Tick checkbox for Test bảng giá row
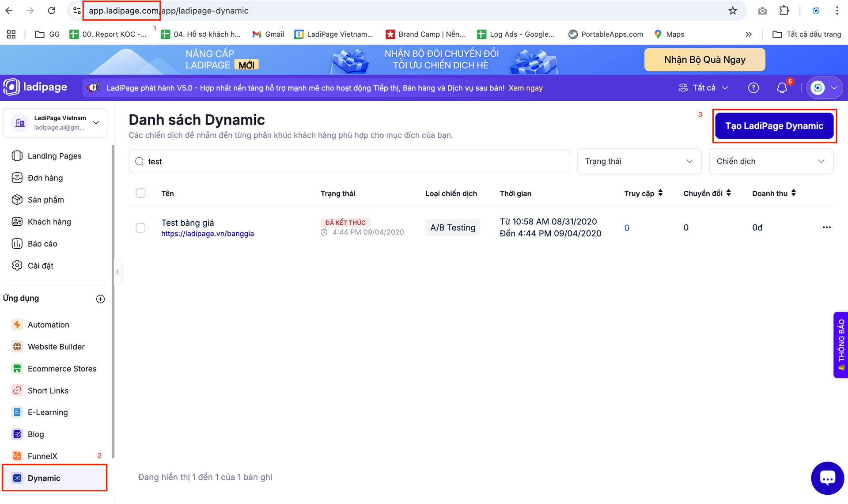The height and width of the screenshot is (504, 848). (x=140, y=227)
